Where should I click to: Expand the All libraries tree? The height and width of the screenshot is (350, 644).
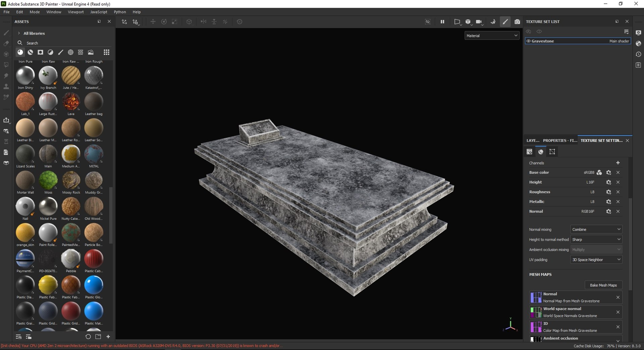pos(19,33)
